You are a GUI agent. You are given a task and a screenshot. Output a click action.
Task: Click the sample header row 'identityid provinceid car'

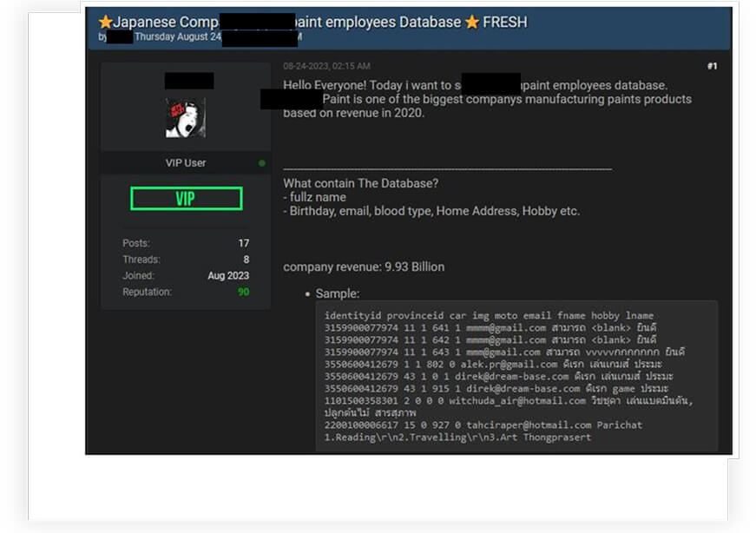tap(489, 315)
